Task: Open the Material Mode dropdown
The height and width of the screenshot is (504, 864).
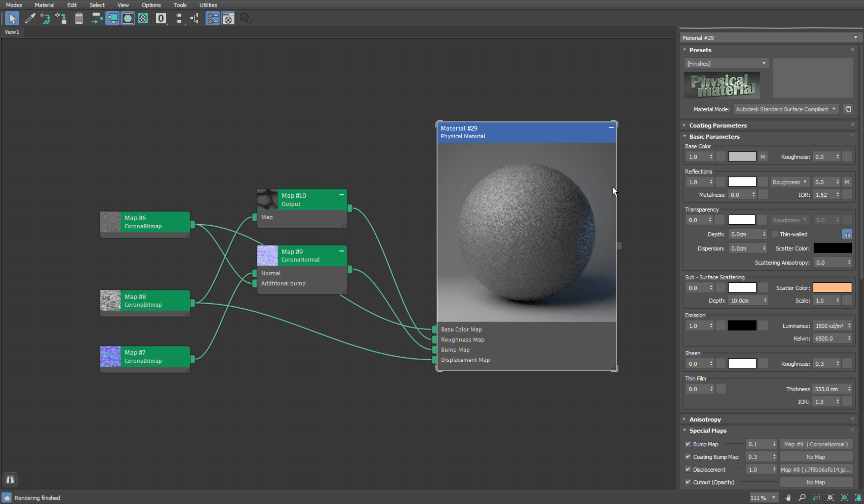Action: coord(786,109)
